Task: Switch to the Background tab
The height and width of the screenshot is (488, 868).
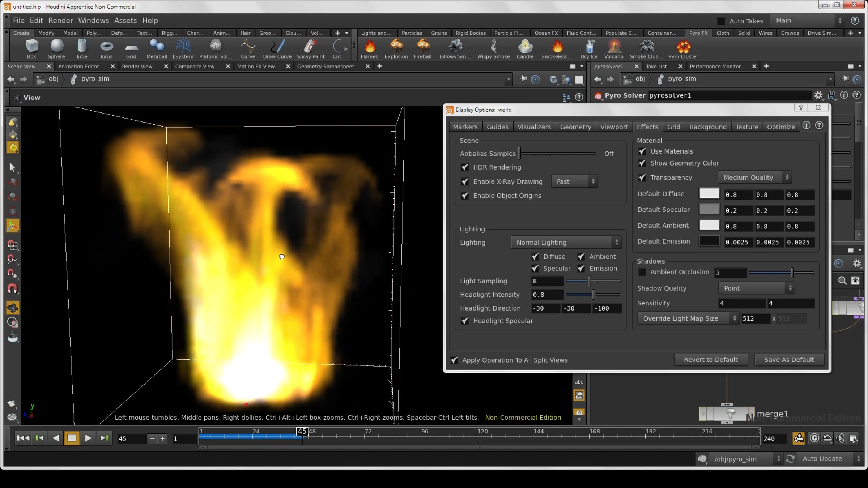Action: (708, 127)
